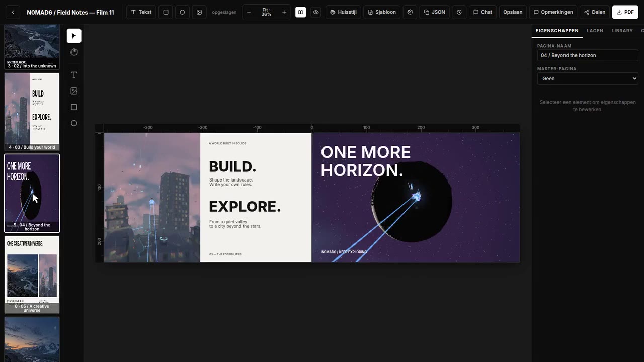Pick the Image tool in left toolbar
This screenshot has height=362, width=644.
point(74,91)
